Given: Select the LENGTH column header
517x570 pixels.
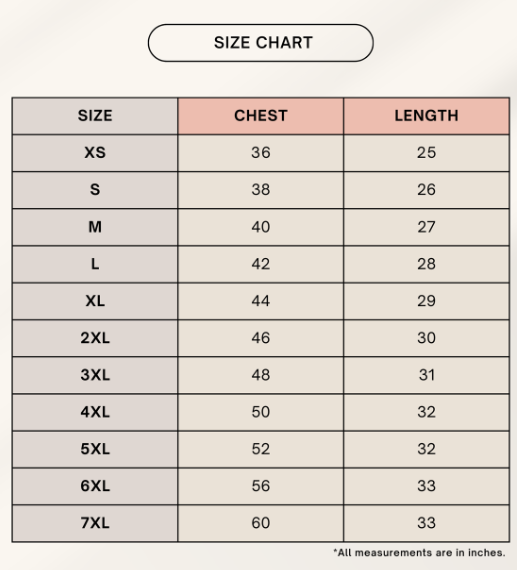Looking at the screenshot, I should click(426, 116).
